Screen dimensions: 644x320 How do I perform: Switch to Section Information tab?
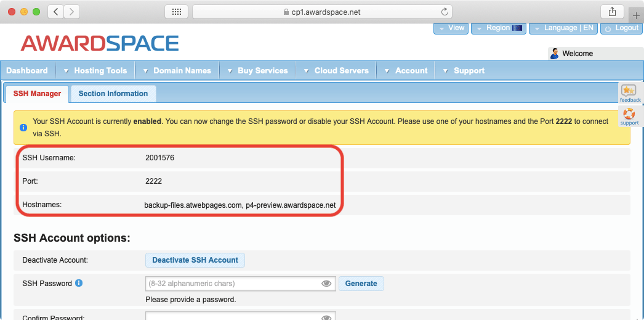pyautogui.click(x=113, y=94)
